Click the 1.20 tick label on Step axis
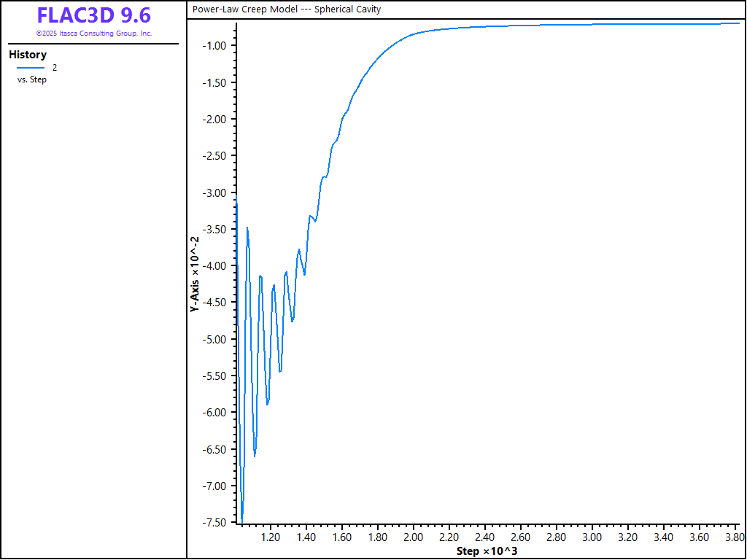This screenshot has height=560, width=747. point(271,537)
